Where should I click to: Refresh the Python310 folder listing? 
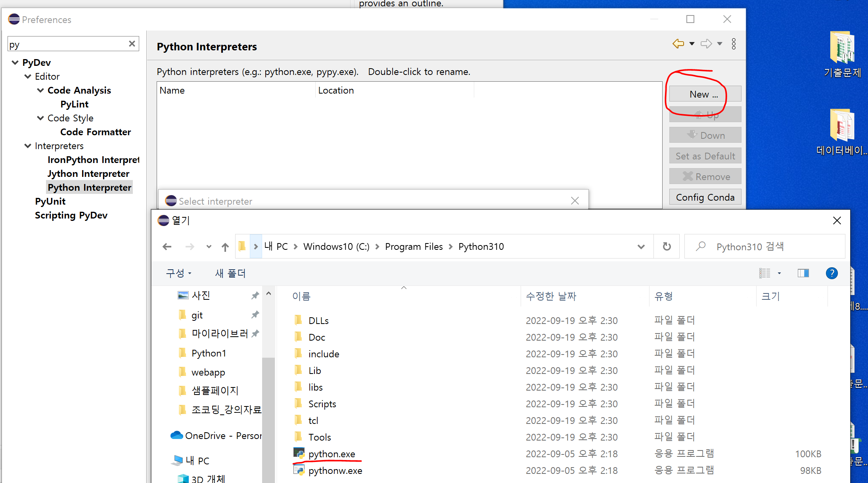pos(667,247)
